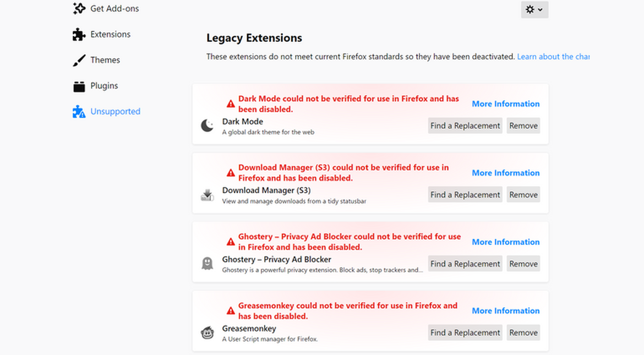Switch to the Themes category

click(105, 60)
